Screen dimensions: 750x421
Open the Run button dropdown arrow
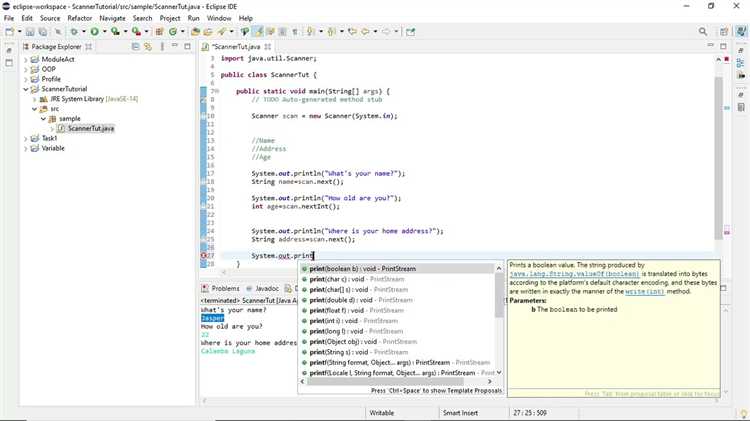104,32
